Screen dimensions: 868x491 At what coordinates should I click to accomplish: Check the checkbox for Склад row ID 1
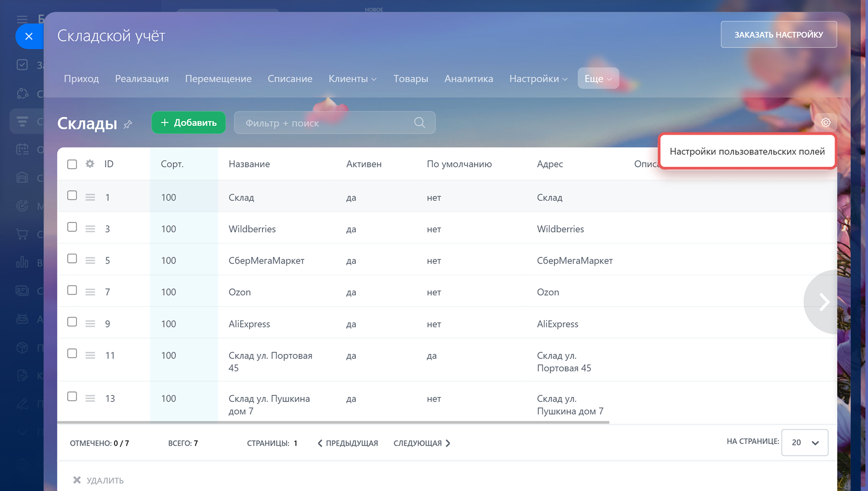(x=72, y=195)
